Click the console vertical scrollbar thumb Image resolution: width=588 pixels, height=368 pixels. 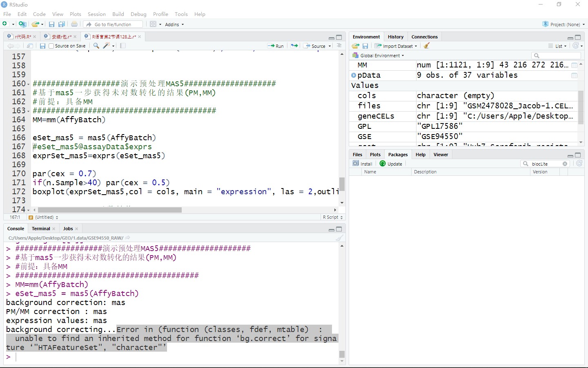click(x=342, y=354)
